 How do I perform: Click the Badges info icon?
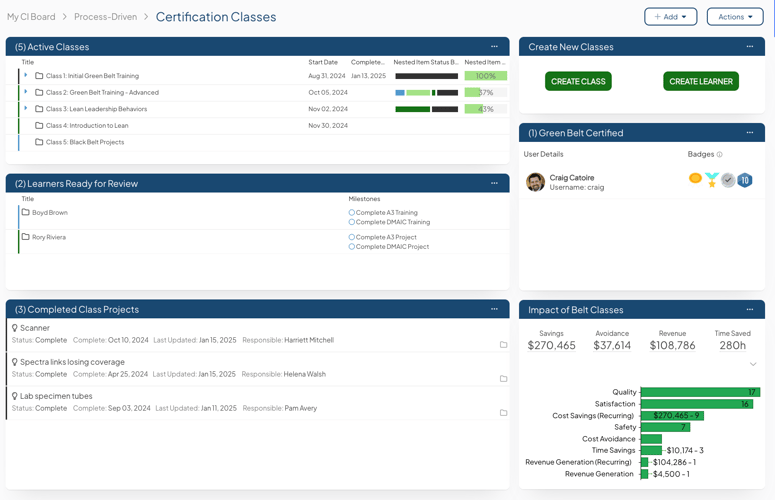coord(719,155)
